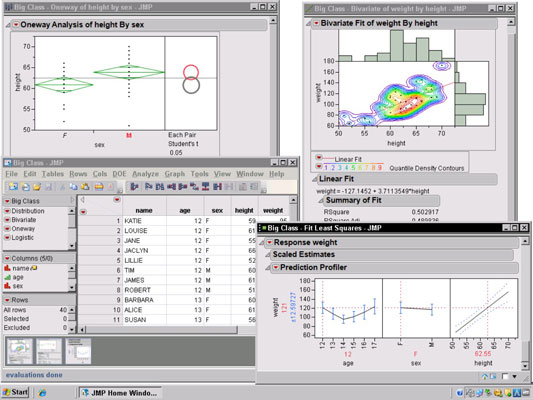533x400 pixels.
Task: Click the yellow open-folder toolbar icon
Action: 37,186
